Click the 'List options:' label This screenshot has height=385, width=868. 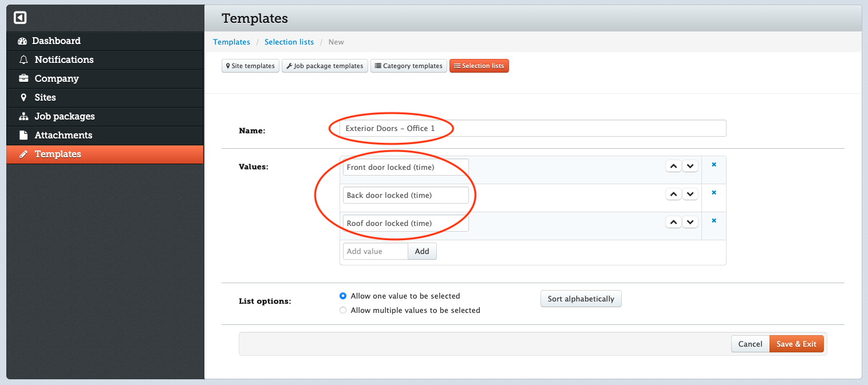(265, 301)
